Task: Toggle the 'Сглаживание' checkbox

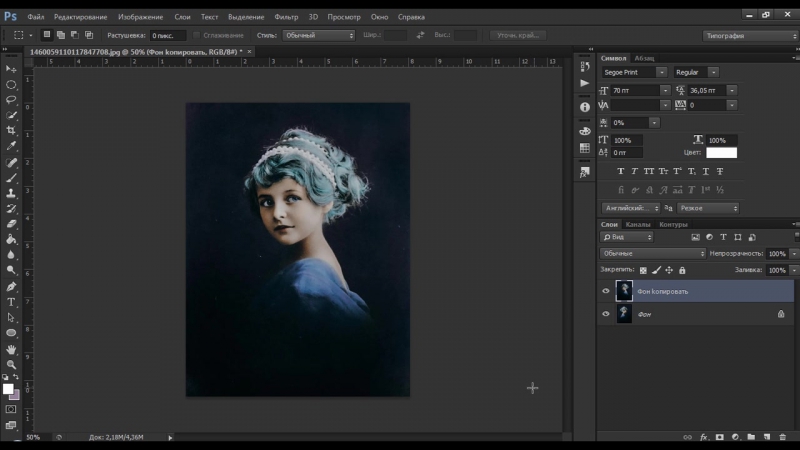Action: 196,35
